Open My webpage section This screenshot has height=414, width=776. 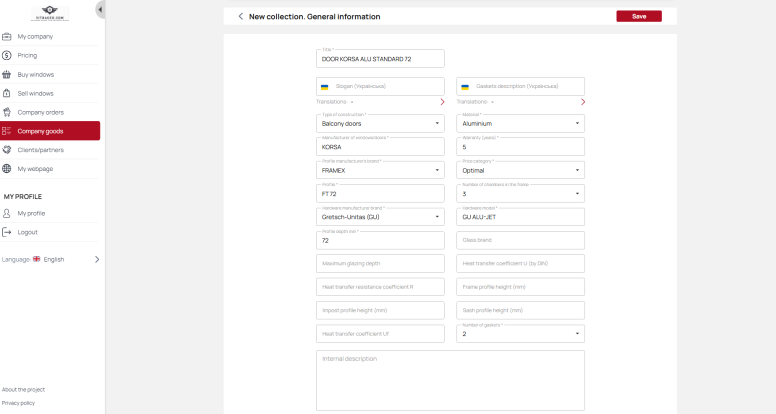(50, 169)
